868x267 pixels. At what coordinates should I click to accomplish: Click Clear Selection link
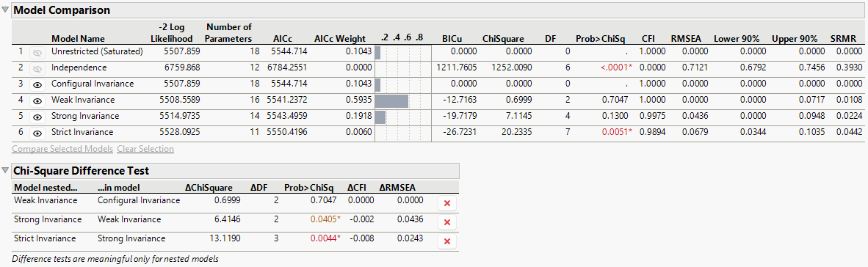point(145,149)
